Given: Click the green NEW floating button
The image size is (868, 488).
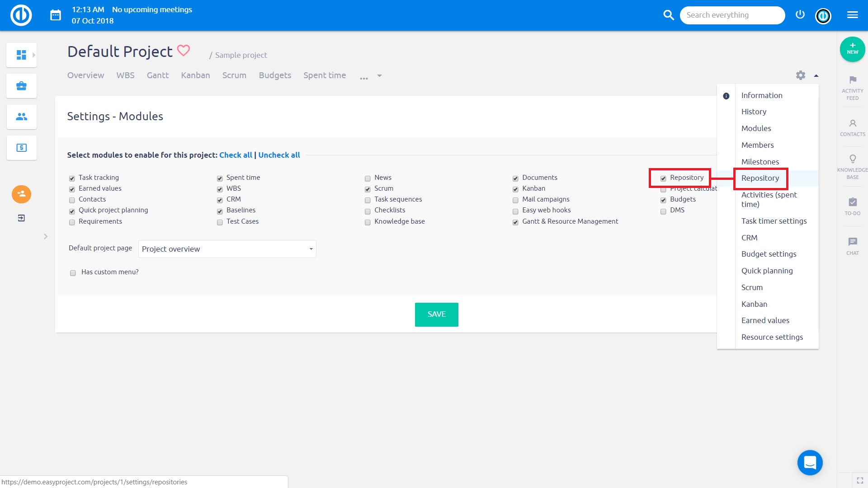Looking at the screenshot, I should 853,49.
